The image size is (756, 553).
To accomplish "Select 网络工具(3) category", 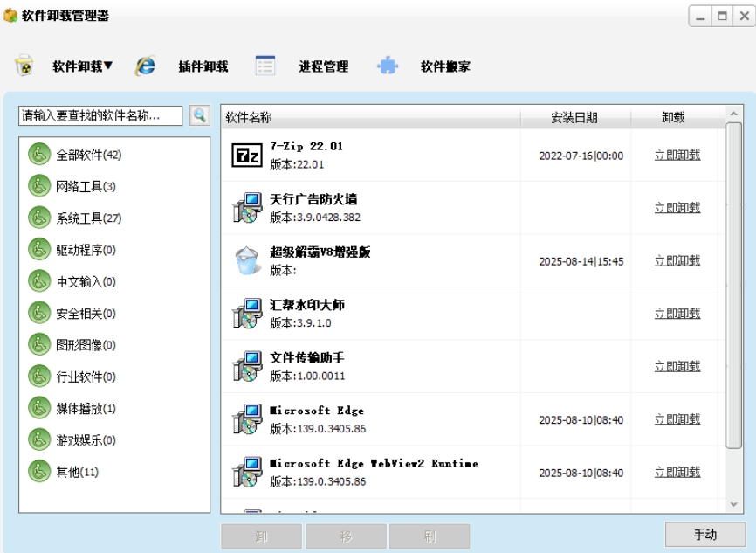I will [x=86, y=187].
